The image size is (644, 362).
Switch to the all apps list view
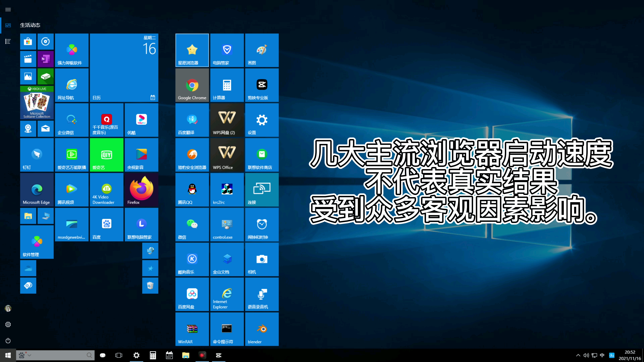point(8,41)
